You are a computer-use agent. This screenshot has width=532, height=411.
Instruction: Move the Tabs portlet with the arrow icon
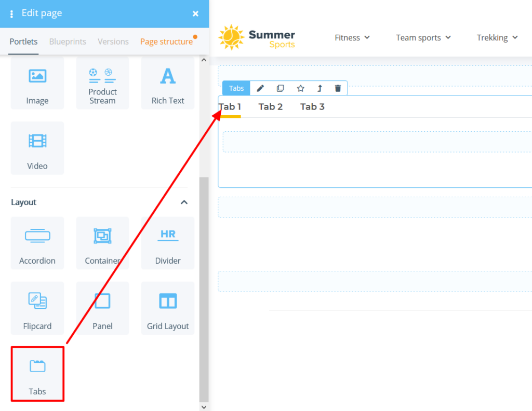click(x=318, y=88)
